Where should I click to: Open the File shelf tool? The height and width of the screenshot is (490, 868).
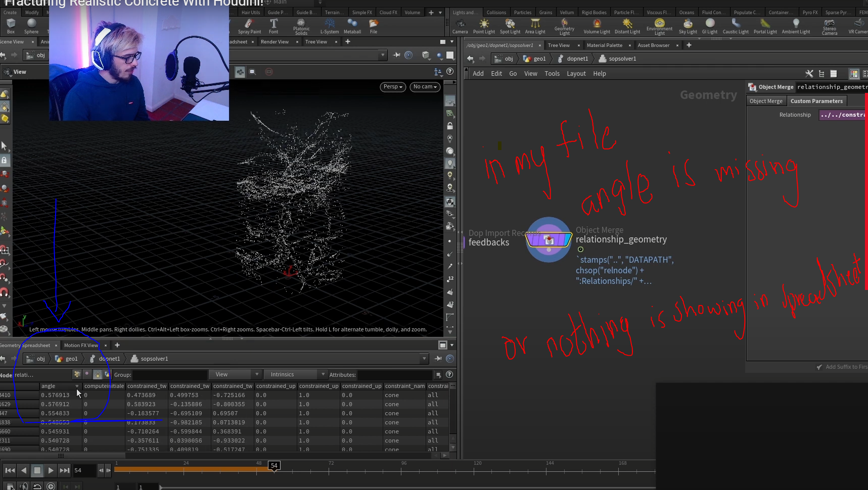[374, 26]
